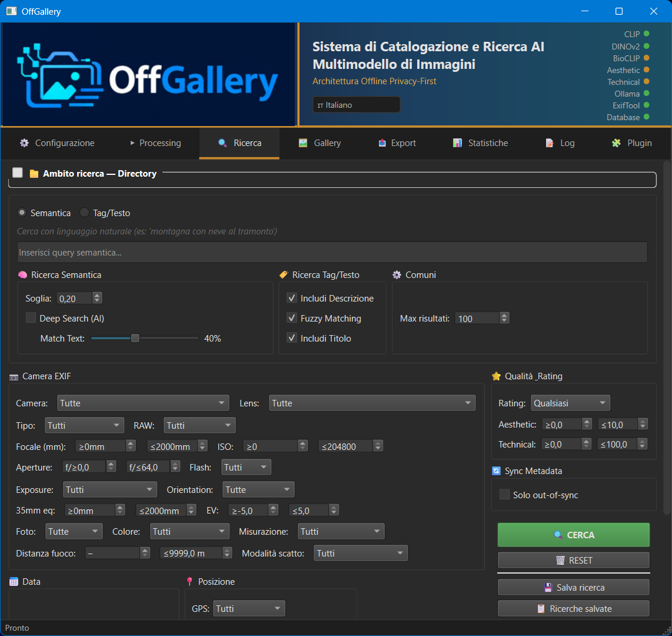Open Ricerche salvate
Image resolution: width=672 pixels, height=636 pixels.
pyautogui.click(x=573, y=608)
